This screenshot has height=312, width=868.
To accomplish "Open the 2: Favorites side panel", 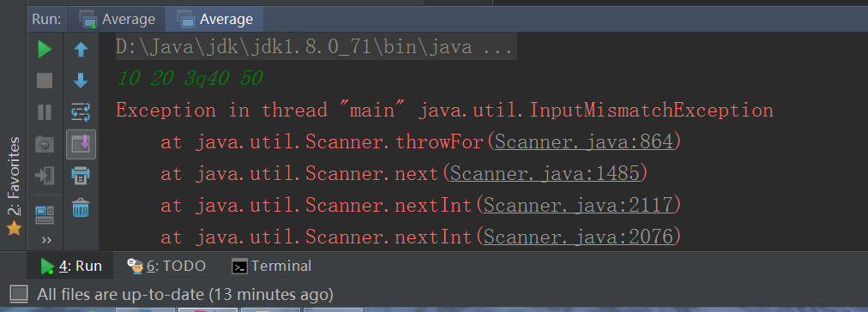I will click(14, 186).
